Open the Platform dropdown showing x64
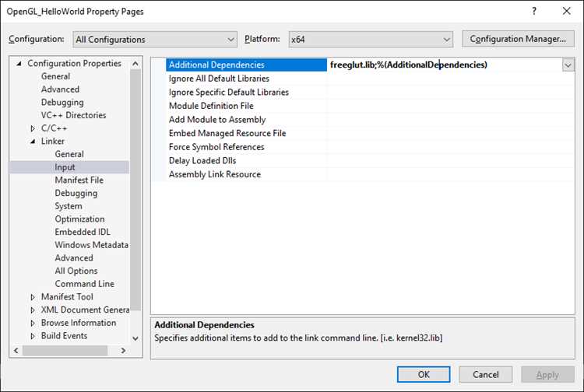 [371, 40]
